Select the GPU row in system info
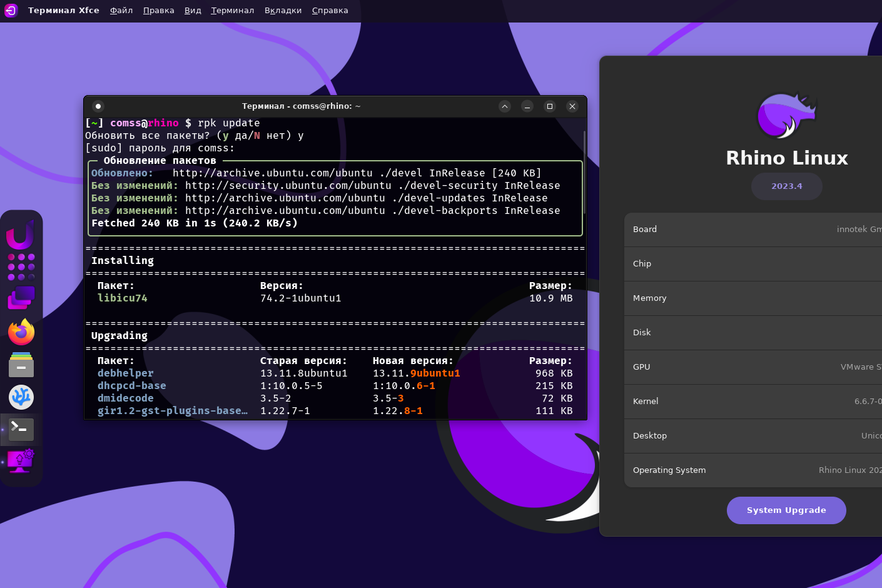The image size is (882, 588). (753, 367)
